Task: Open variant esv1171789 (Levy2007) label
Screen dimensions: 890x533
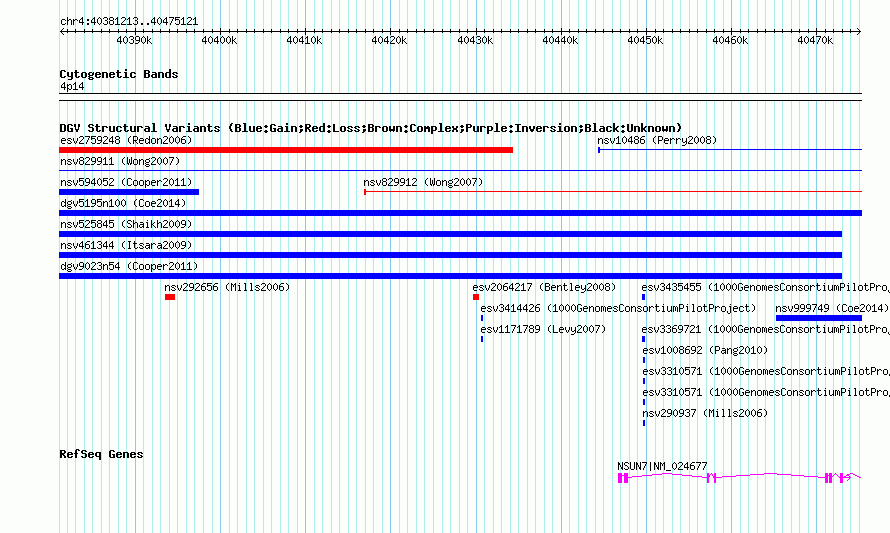Action: [x=543, y=329]
